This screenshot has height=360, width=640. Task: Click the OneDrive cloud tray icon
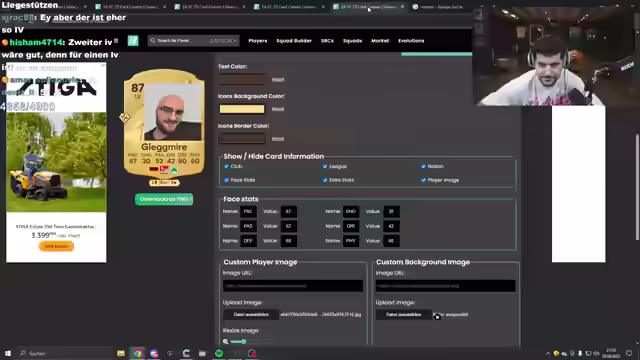(564, 353)
